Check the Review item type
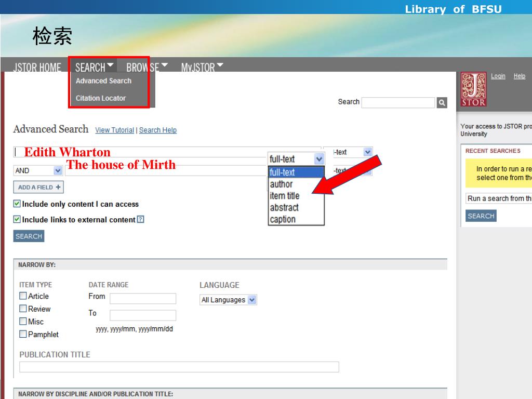The image size is (532, 399). tap(23, 309)
